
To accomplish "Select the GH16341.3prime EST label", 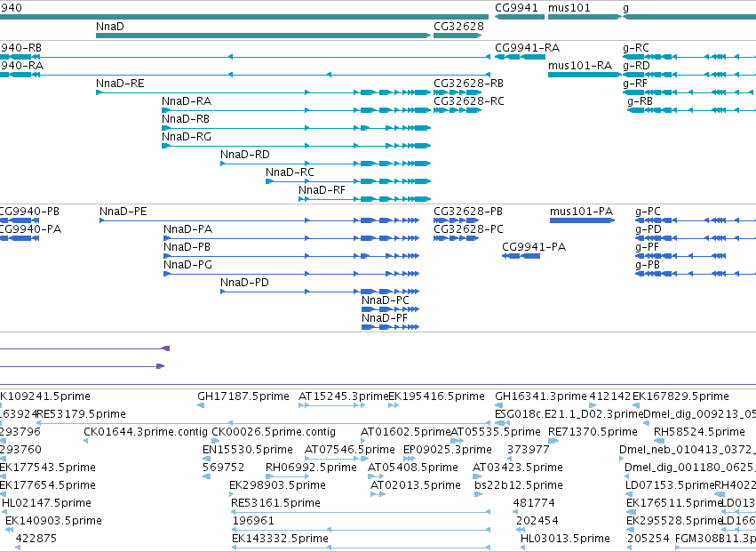I will point(541,396).
